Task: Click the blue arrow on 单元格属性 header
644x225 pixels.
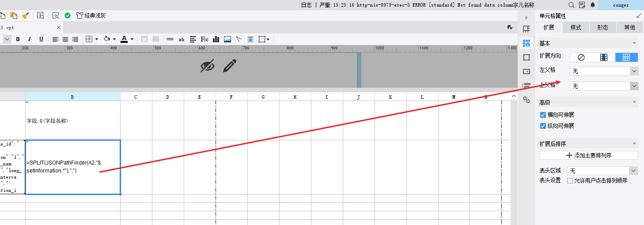Action: coord(639,16)
